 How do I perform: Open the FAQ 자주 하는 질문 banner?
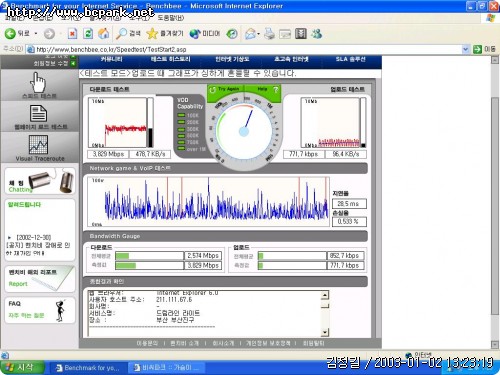(40, 310)
